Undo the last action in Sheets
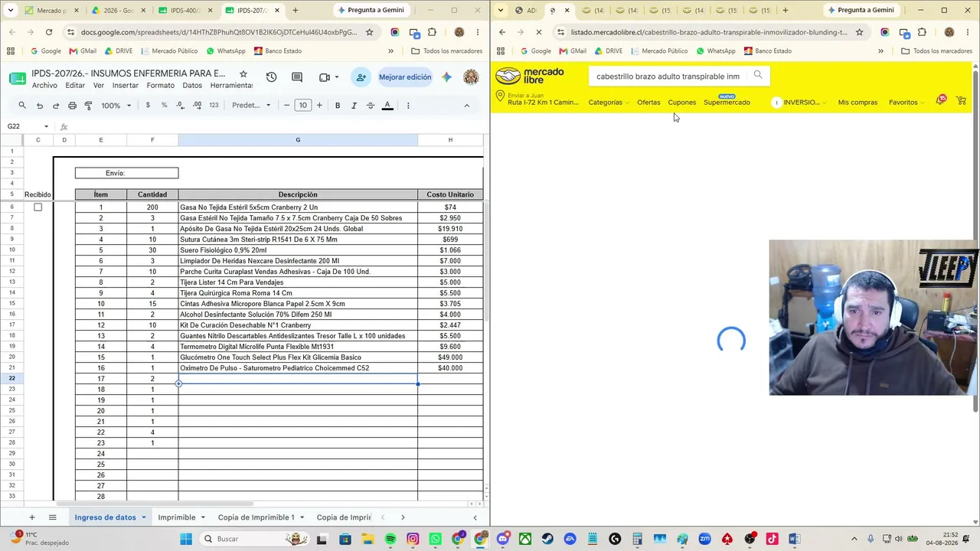This screenshot has height=551, width=980. (40, 106)
